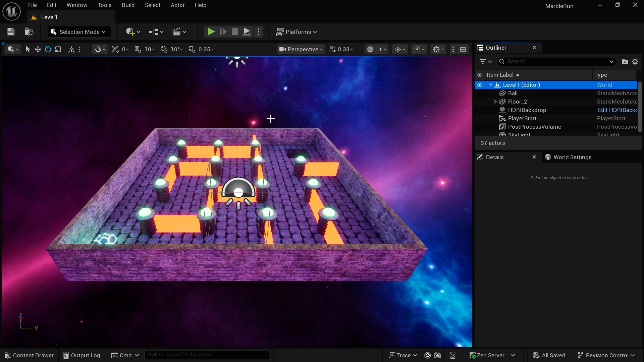This screenshot has height=362, width=644.
Task: Select the glowing ball in the viewport
Action: point(105,239)
